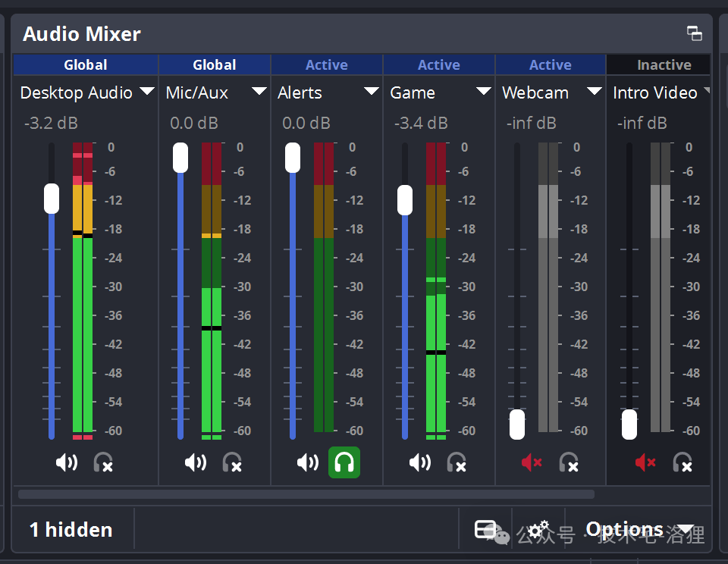The image size is (728, 564).
Task: Open the Mic/Aux dropdown arrow
Action: pos(259,91)
